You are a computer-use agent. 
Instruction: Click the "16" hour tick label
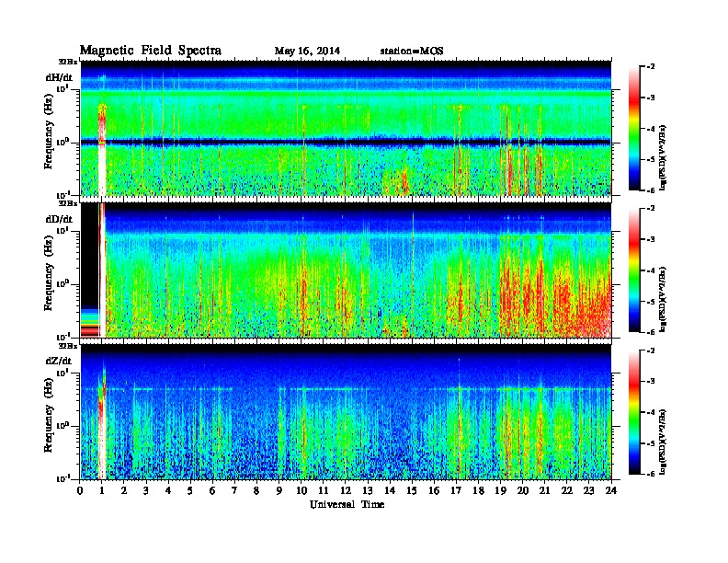click(x=434, y=490)
